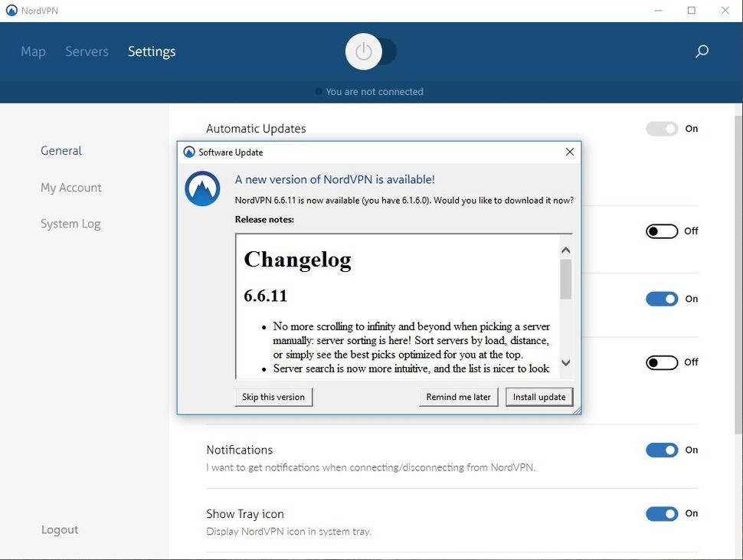Click the changelog scroll-up arrow
This screenshot has height=560, width=743.
point(565,249)
